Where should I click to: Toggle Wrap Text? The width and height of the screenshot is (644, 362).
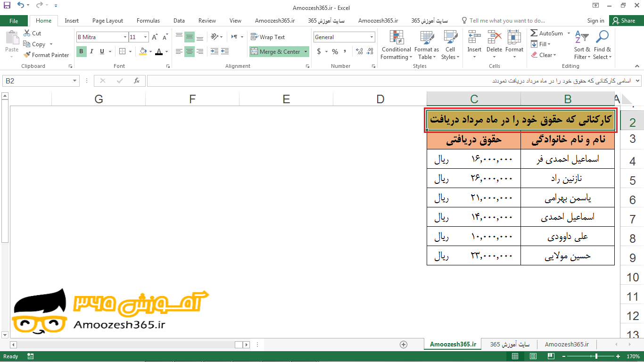tap(268, 37)
